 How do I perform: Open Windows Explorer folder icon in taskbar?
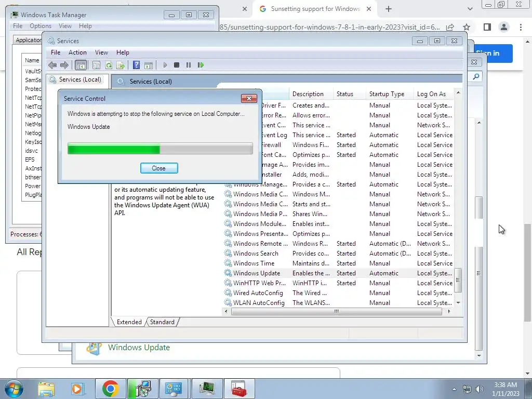click(46, 389)
